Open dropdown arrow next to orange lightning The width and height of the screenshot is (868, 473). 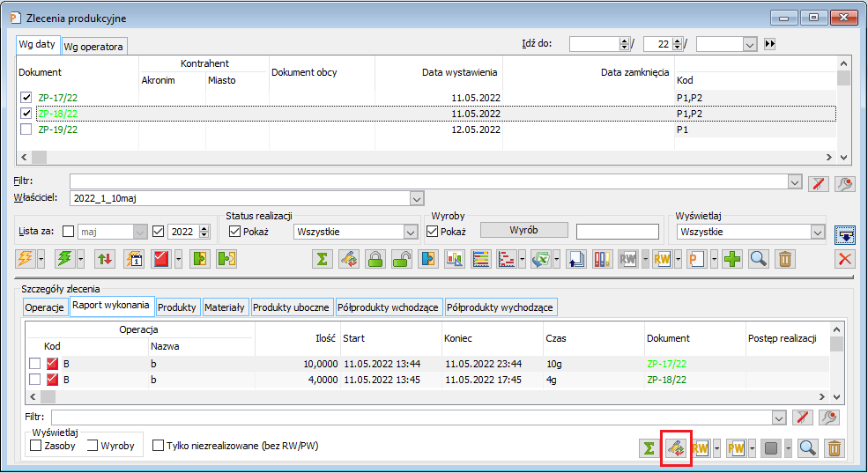pyautogui.click(x=41, y=259)
